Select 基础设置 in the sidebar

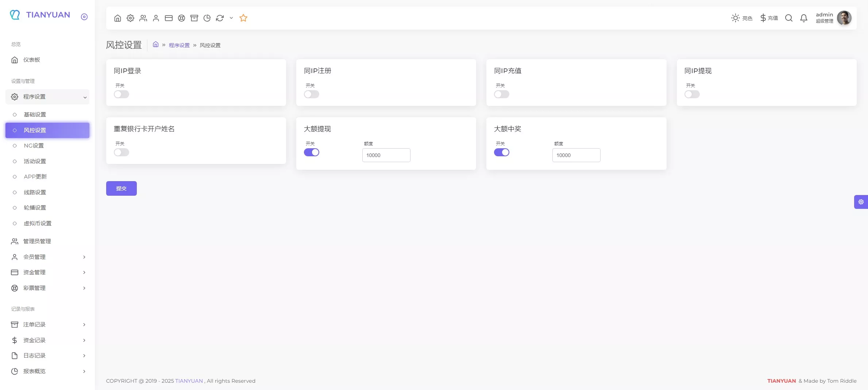click(x=34, y=114)
